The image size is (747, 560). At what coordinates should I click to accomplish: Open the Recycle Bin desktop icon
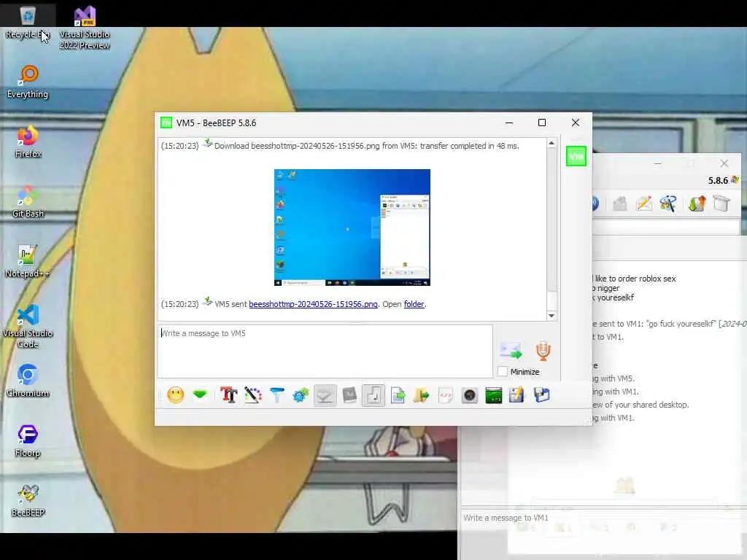pos(28,21)
